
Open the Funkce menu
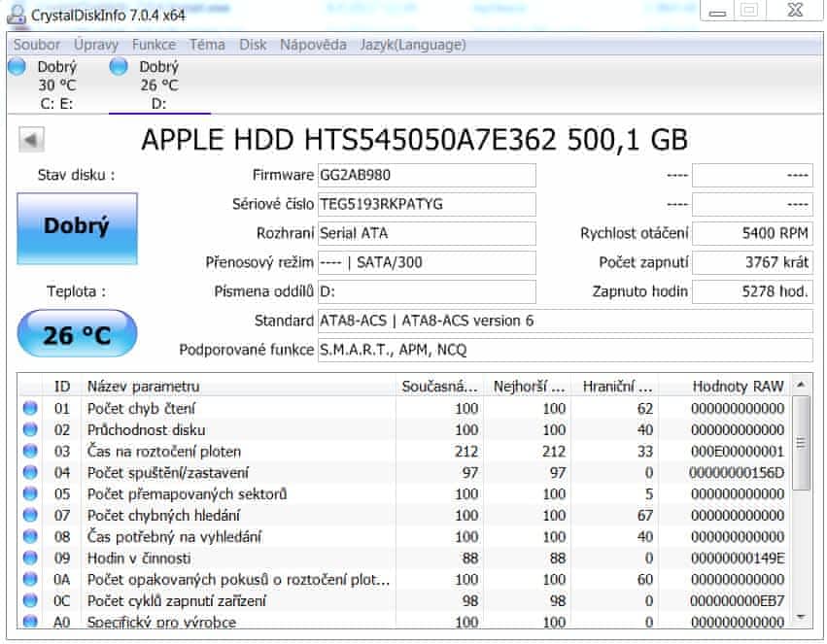154,45
